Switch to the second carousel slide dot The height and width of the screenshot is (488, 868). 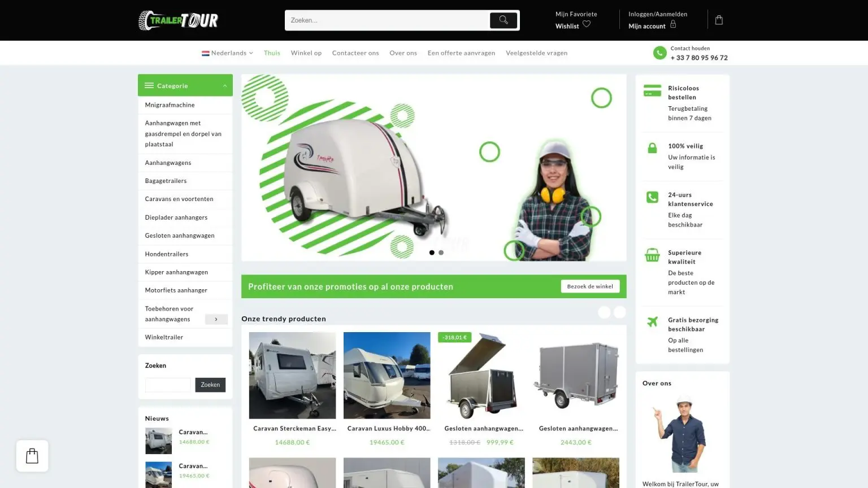coord(441,252)
